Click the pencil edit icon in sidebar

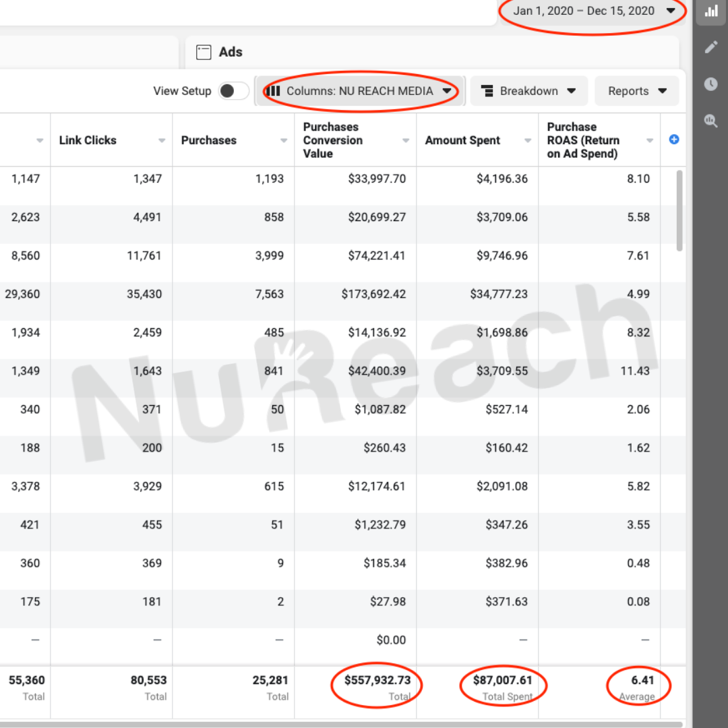coord(710,47)
